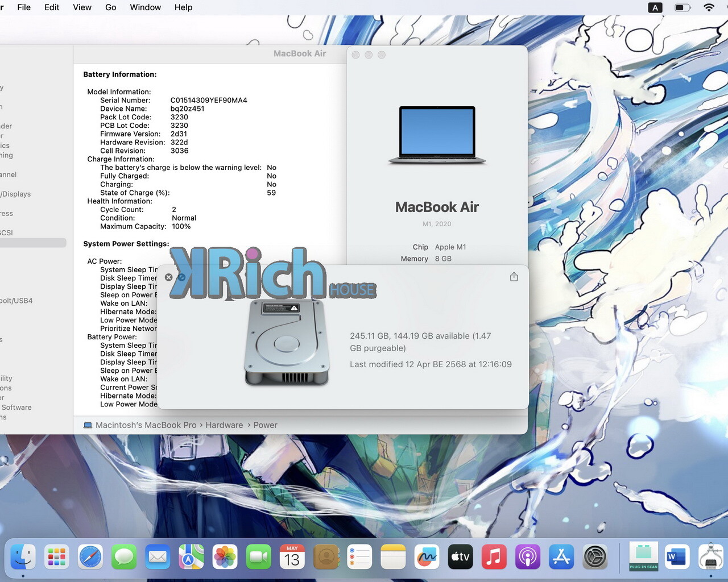Close the Quick Look preview panel
728x582 pixels.
click(168, 277)
